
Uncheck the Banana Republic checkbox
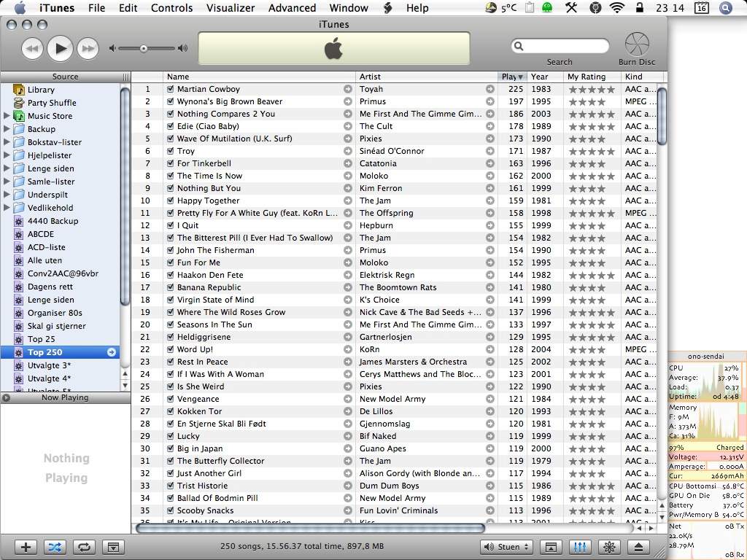point(171,287)
